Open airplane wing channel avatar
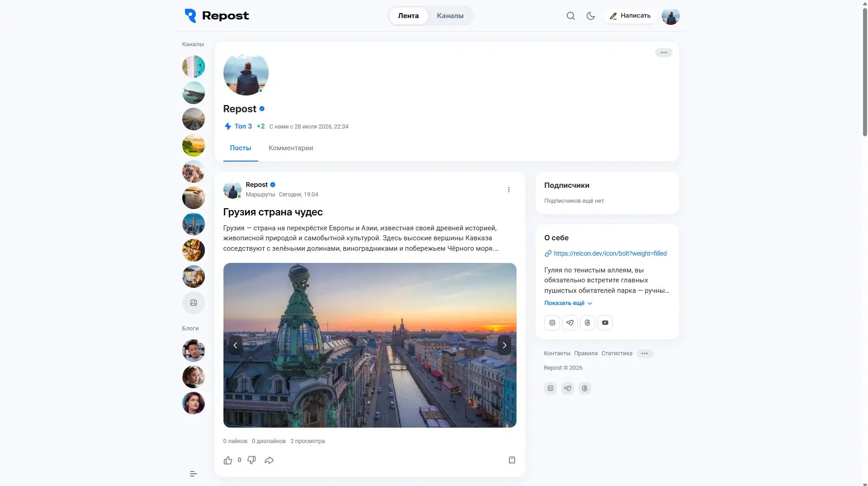Image resolution: width=868 pixels, height=486 pixels. point(193,93)
